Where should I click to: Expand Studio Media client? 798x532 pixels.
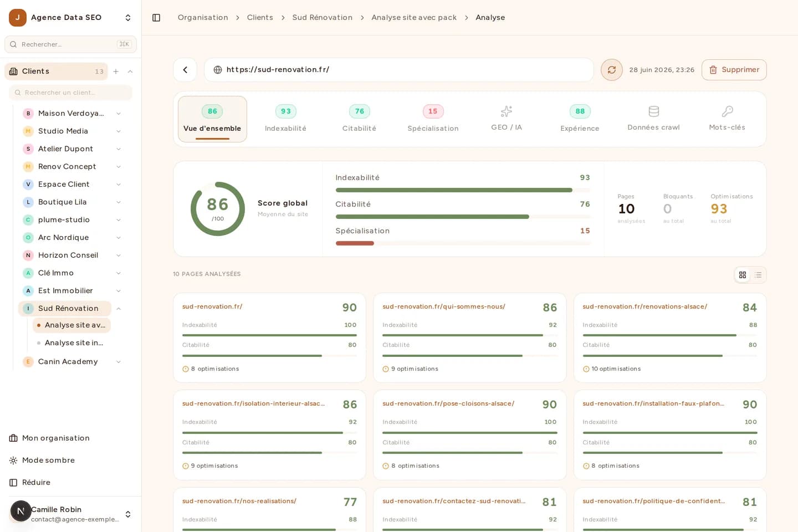pyautogui.click(x=119, y=131)
